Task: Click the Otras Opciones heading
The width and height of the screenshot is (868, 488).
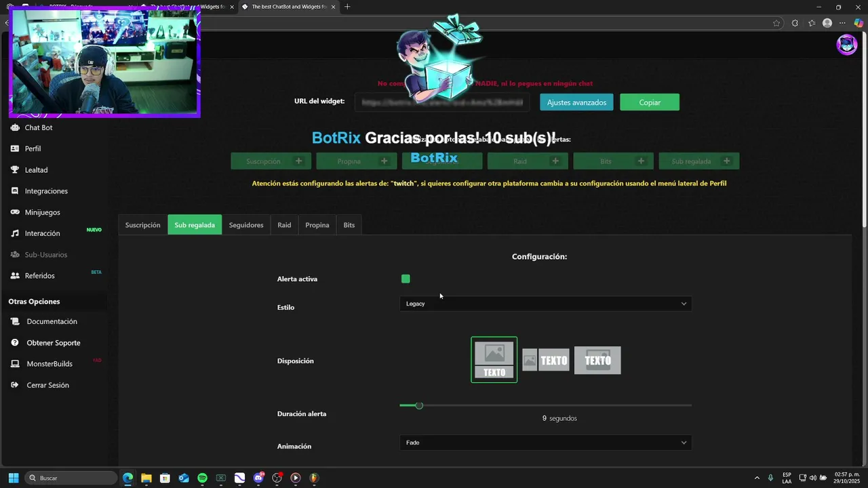Action: (x=34, y=302)
